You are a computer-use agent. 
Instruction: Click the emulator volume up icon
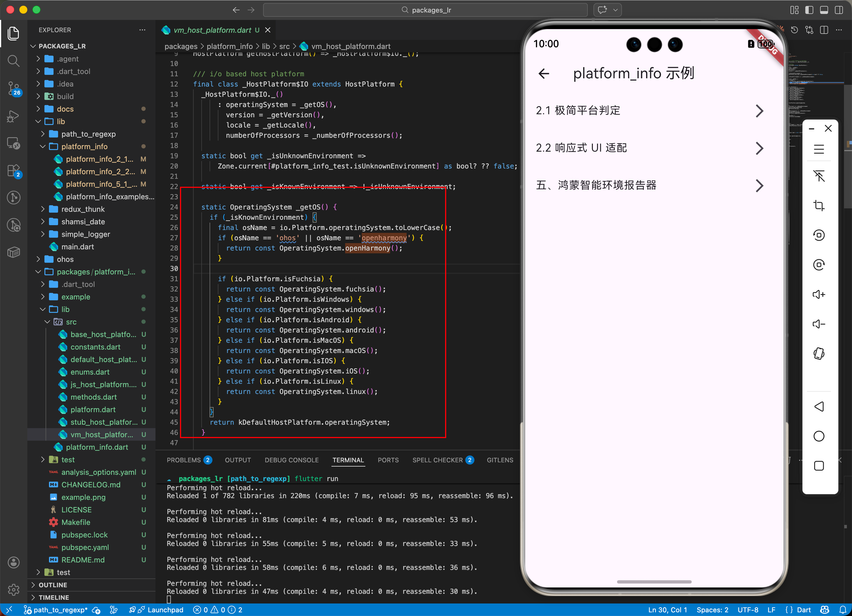pyautogui.click(x=819, y=294)
